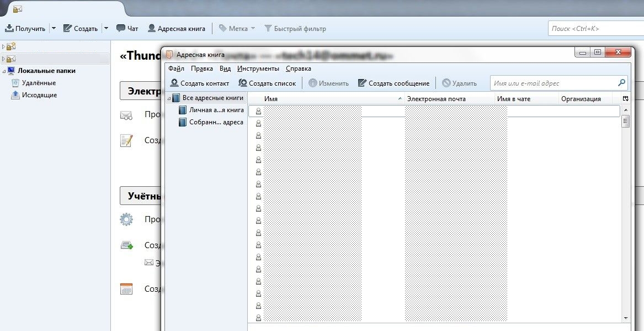Image resolution: width=644 pixels, height=331 pixels.
Task: Select Собранные адреса book
Action: pyautogui.click(x=216, y=123)
